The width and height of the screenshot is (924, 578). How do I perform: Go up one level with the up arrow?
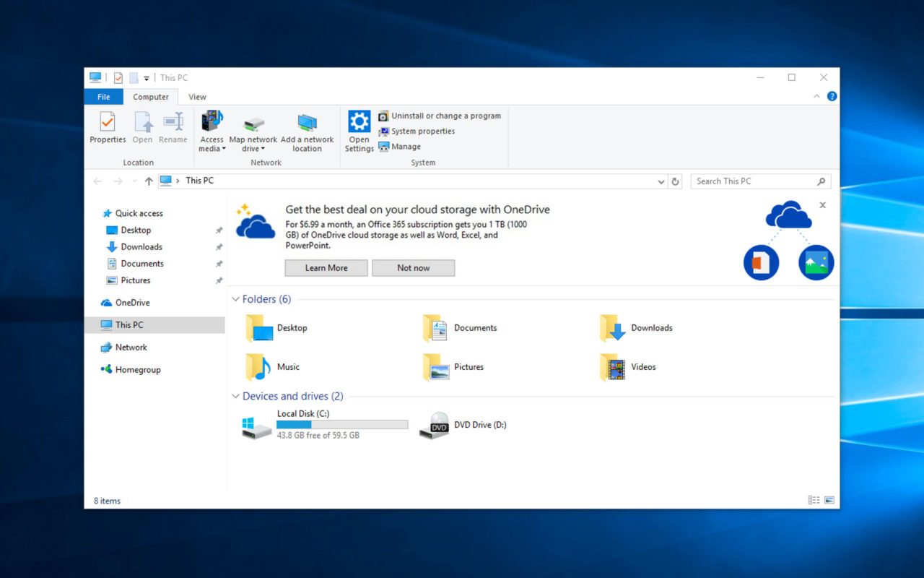(x=149, y=181)
